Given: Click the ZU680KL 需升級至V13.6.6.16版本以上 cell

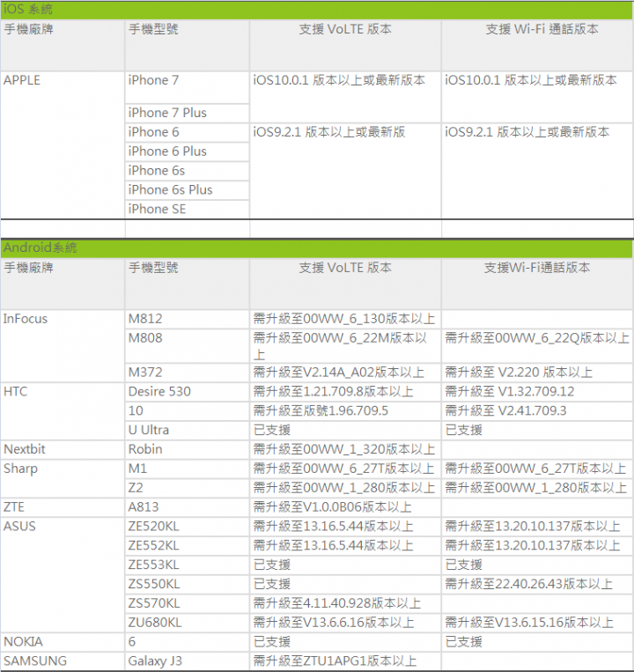Looking at the screenshot, I should click(345, 624).
